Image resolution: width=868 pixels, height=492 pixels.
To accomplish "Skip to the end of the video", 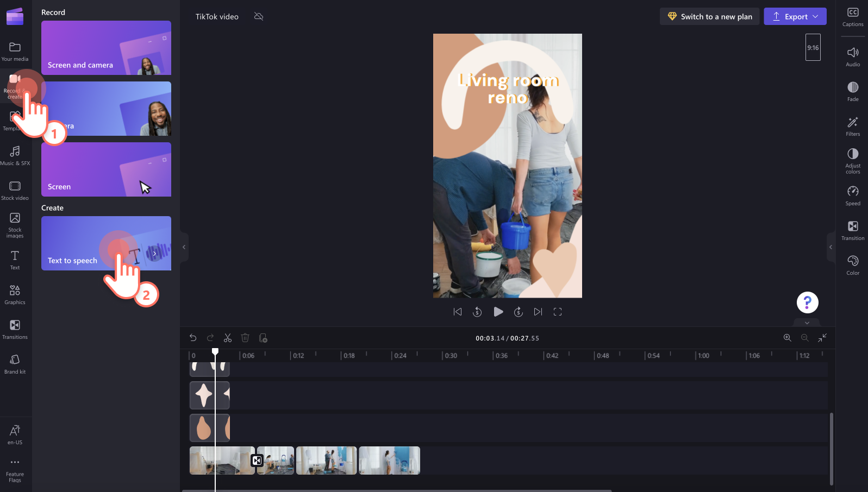I will click(538, 312).
